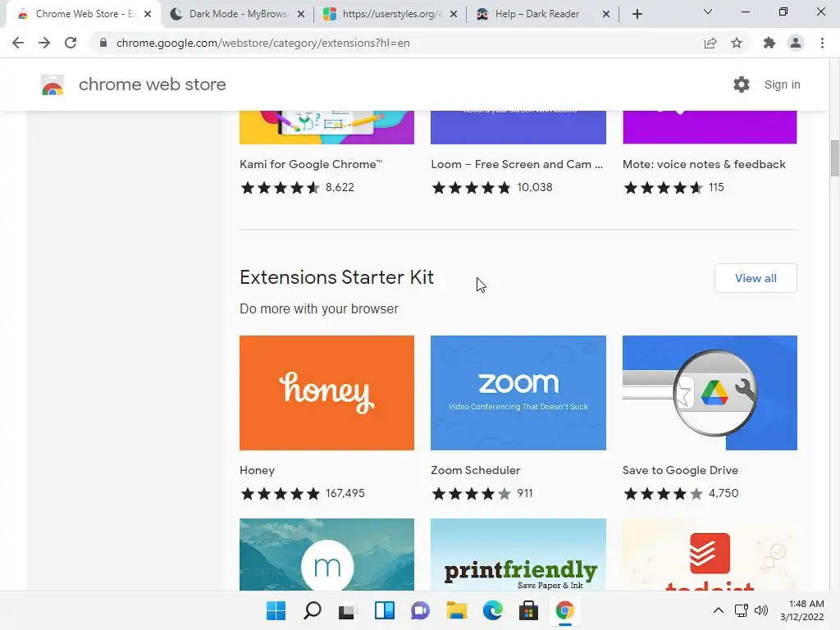
Task: Open Save to Google Drive thumbnail
Action: click(710, 393)
